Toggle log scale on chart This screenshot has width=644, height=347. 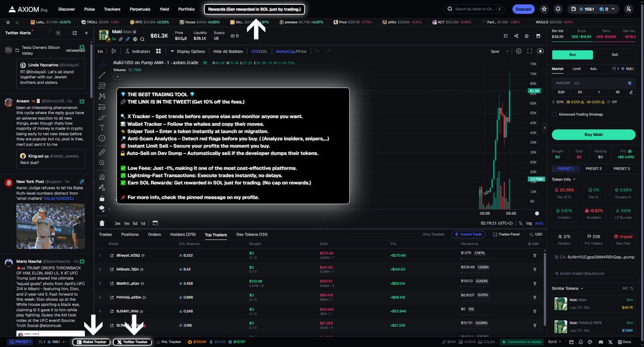530,223
